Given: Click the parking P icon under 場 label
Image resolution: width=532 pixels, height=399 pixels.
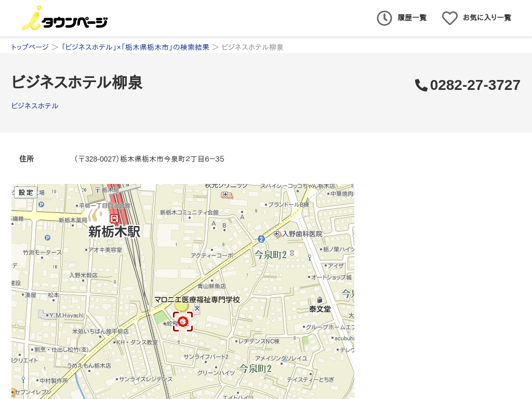Looking at the screenshot, I should tap(42, 205).
